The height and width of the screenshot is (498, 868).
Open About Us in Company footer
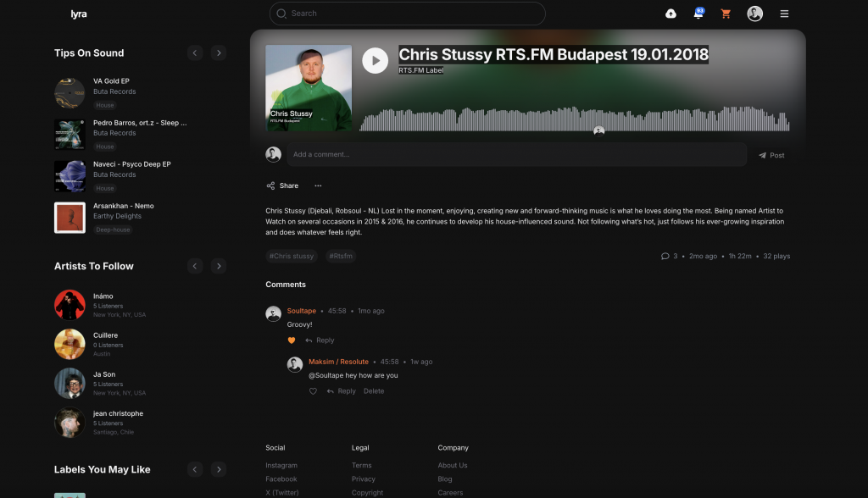pos(452,465)
